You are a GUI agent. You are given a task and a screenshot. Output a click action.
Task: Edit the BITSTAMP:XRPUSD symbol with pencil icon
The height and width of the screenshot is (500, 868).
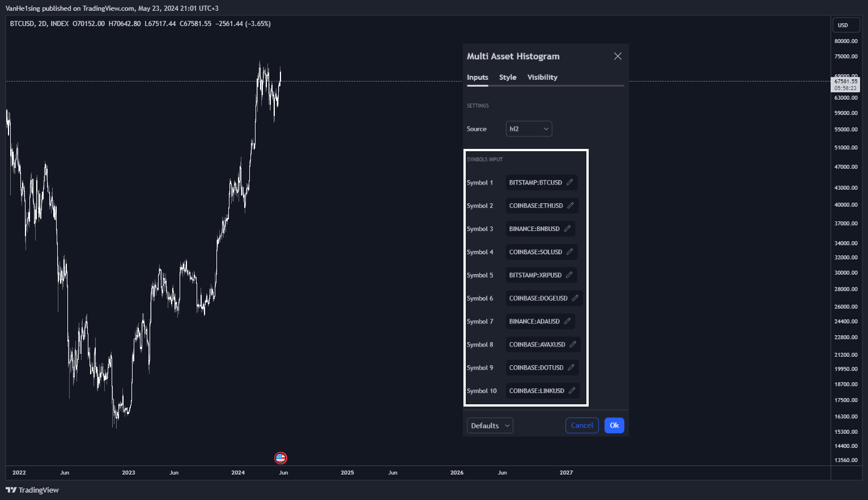(x=569, y=275)
